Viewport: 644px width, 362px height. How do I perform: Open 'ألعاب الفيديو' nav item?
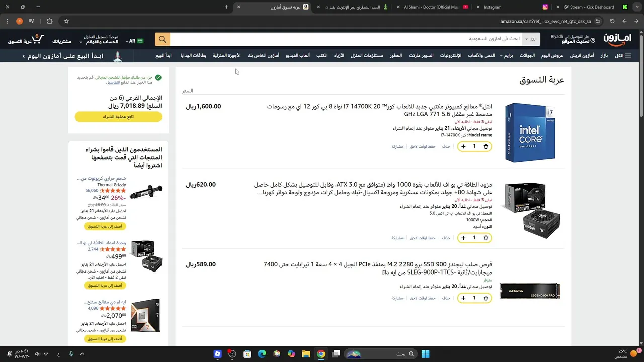[x=298, y=56]
